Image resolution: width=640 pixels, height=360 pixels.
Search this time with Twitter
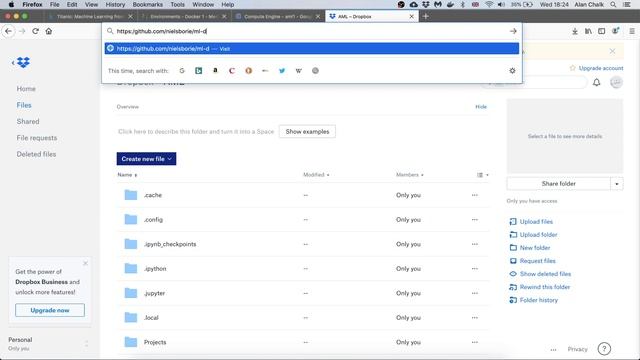pos(282,71)
